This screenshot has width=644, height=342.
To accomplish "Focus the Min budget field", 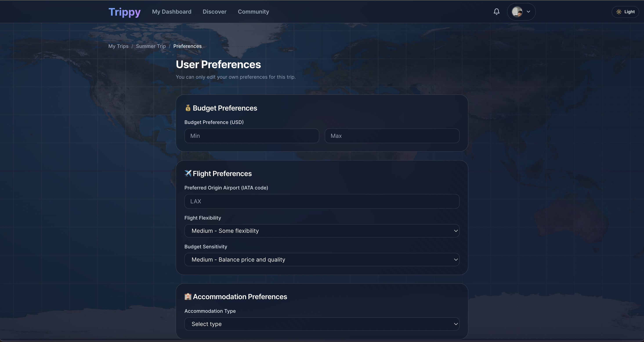I will coord(251,136).
